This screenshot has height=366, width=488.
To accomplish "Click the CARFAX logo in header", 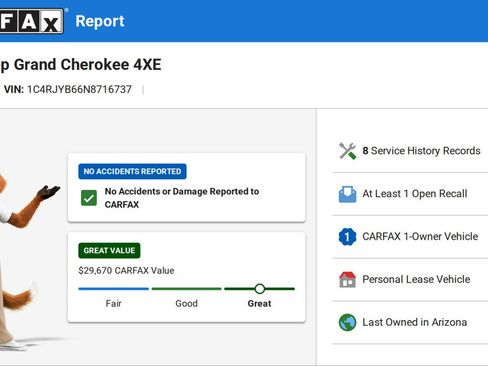I will 32,21.
